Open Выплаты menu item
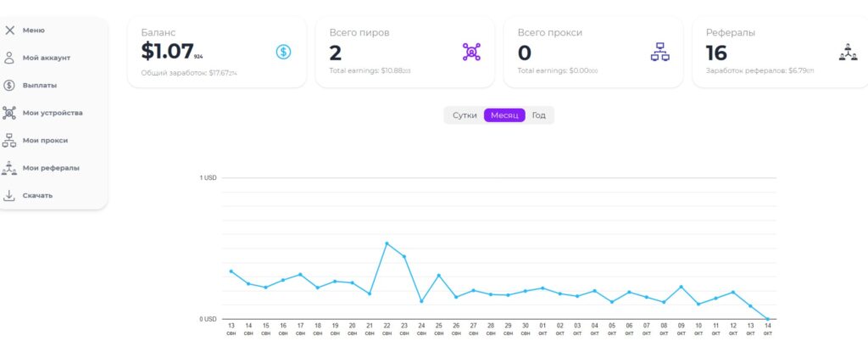868x341 pixels. pos(40,85)
